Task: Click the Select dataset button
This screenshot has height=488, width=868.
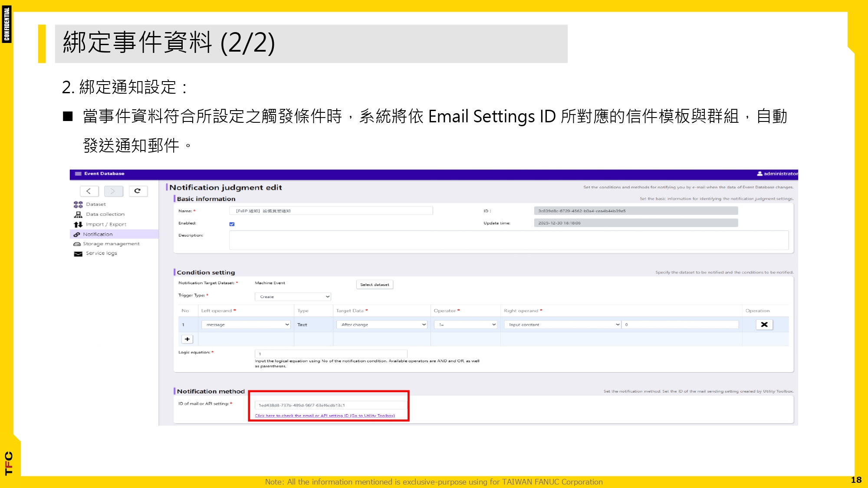Action: (374, 285)
